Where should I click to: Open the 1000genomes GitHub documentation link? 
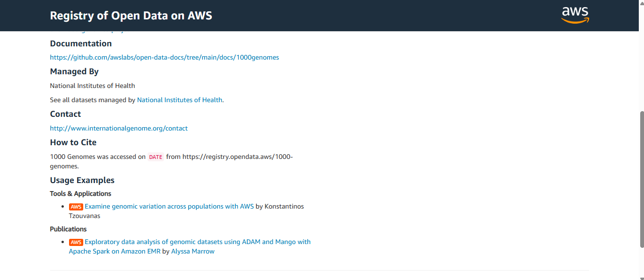[165, 57]
